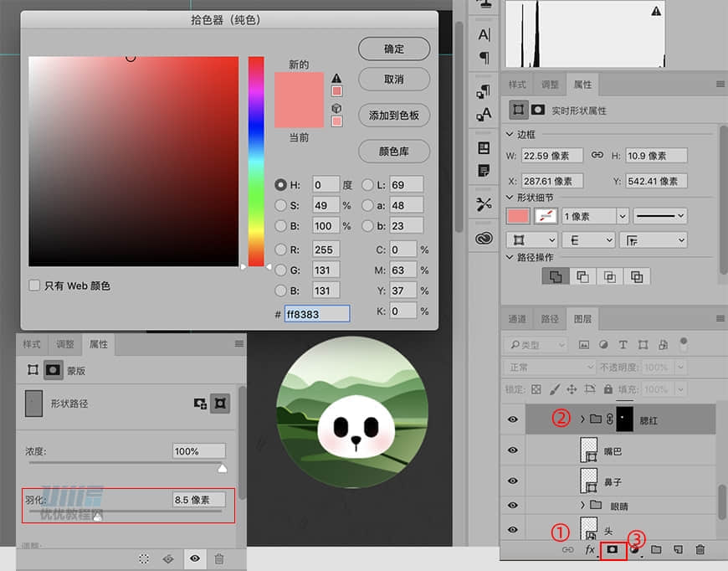Screen dimensions: 728x571
Task: Select the Add Layer Mask icon
Action: (x=610, y=550)
